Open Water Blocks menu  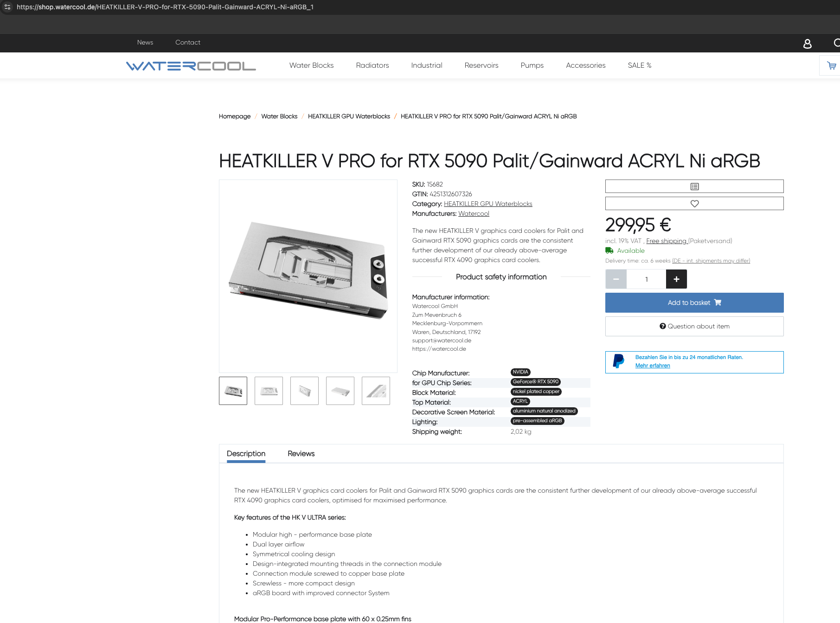[312, 65]
